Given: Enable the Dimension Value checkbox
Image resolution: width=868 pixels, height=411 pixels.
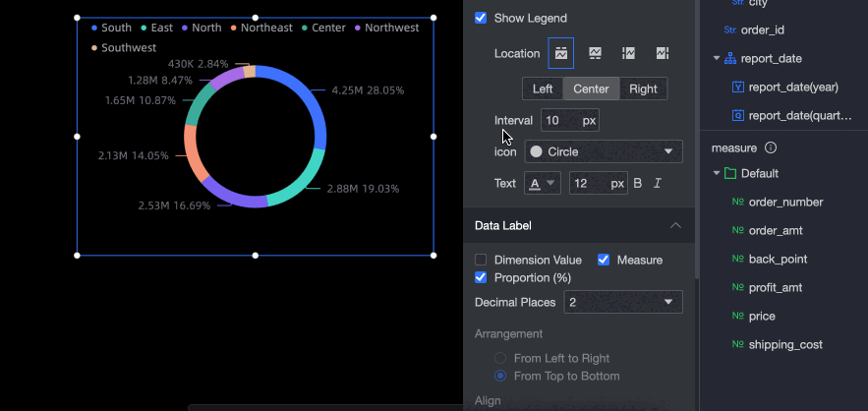Looking at the screenshot, I should 481,260.
